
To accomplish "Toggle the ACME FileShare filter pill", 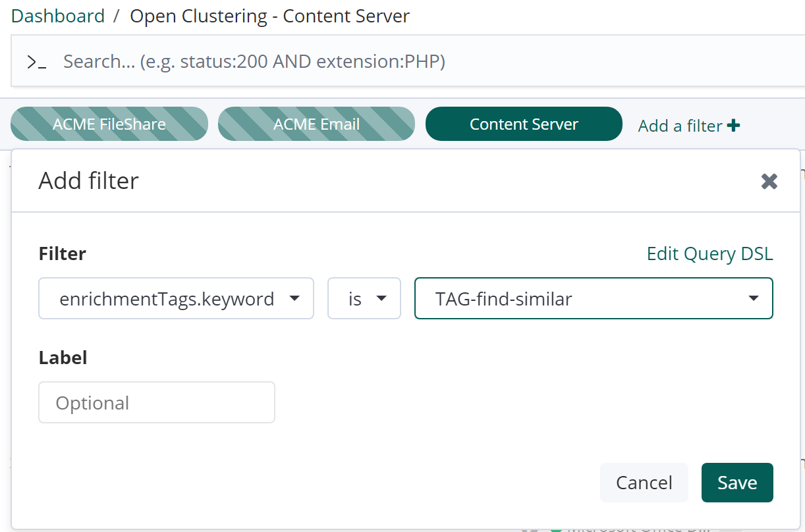I will 109,124.
